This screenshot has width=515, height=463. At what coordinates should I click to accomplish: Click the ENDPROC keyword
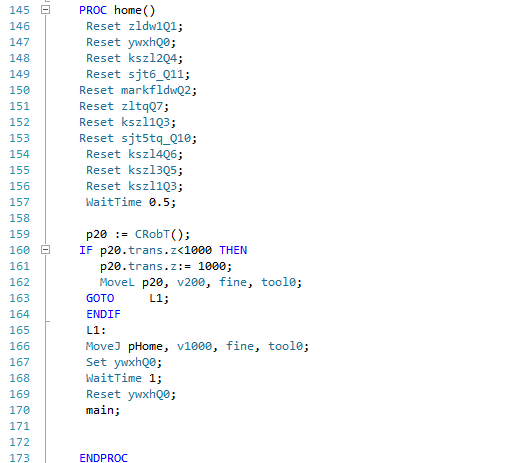click(103, 458)
